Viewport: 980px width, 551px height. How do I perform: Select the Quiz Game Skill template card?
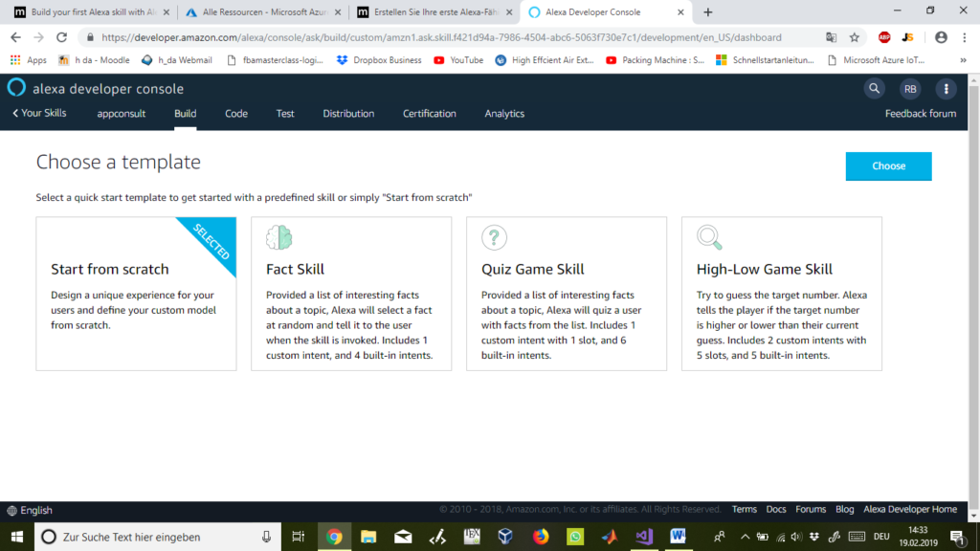[x=567, y=294]
